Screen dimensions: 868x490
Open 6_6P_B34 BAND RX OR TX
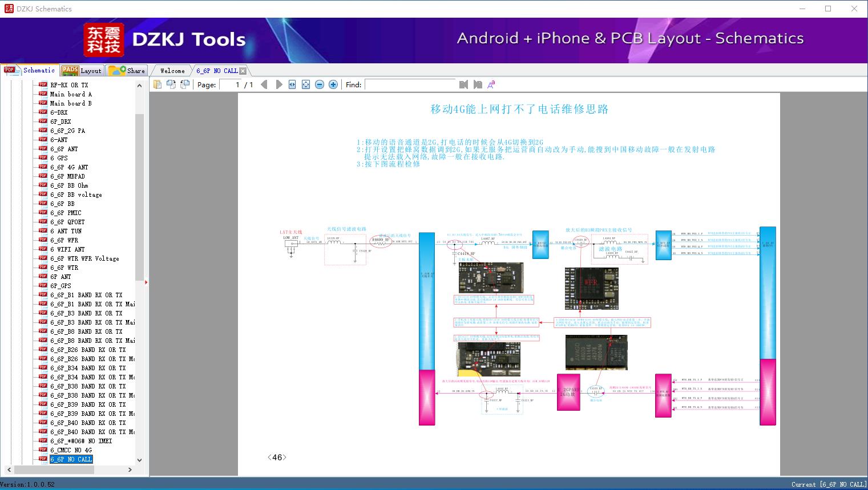click(88, 368)
